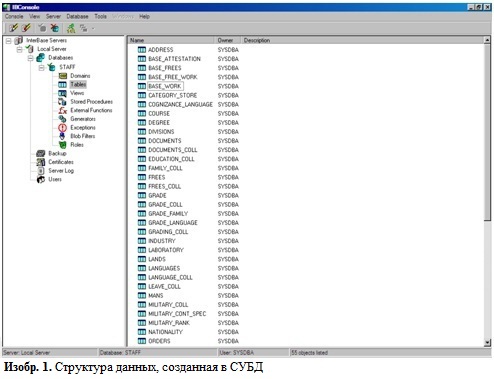The width and height of the screenshot is (494, 379).
Task: Select the Domains node icon
Action: (x=63, y=76)
